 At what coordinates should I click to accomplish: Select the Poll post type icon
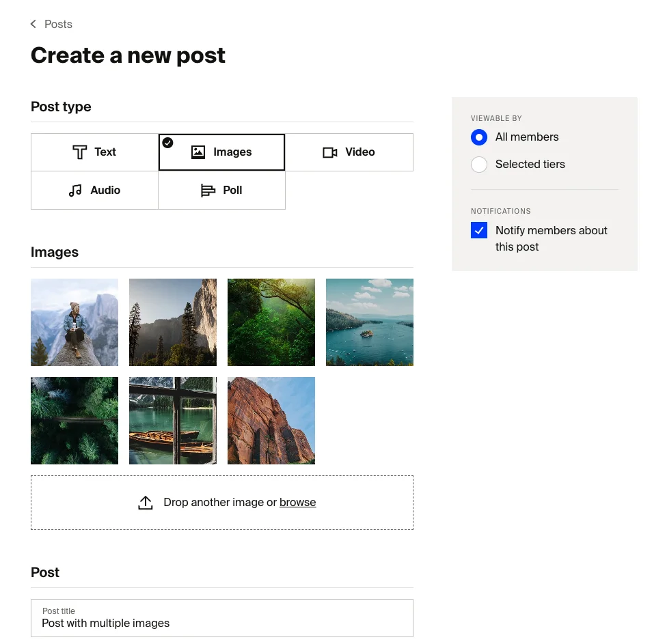point(207,190)
